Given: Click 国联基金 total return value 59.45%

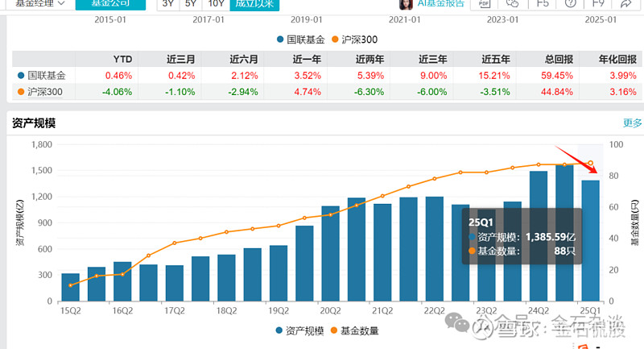Looking at the screenshot, I should point(557,76).
